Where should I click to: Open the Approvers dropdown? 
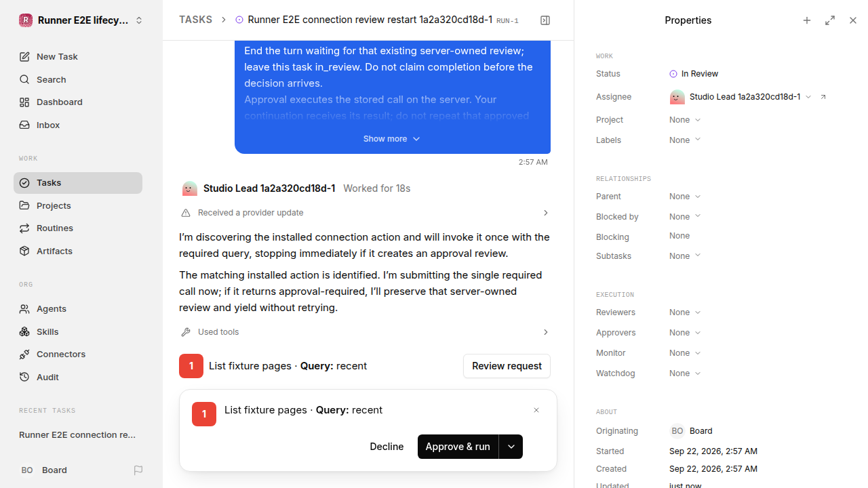point(685,333)
